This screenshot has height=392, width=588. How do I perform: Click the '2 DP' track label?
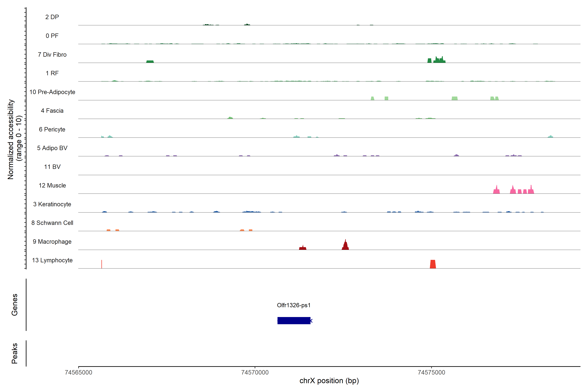coord(52,17)
